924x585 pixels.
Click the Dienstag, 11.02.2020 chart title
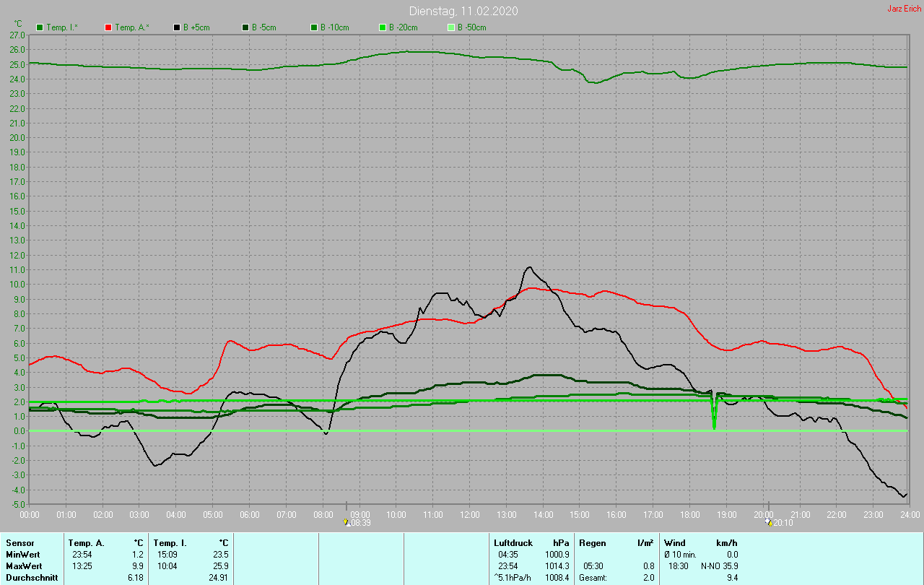pyautogui.click(x=463, y=11)
